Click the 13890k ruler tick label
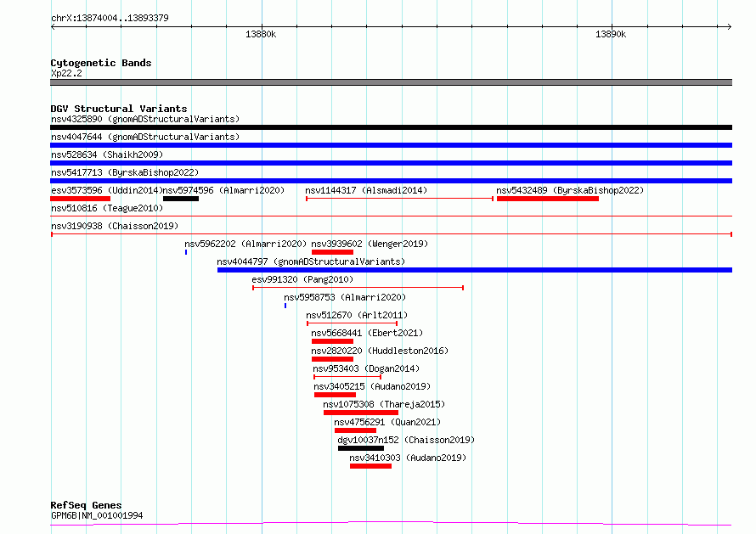Viewport: 756px width, 534px height. point(611,34)
